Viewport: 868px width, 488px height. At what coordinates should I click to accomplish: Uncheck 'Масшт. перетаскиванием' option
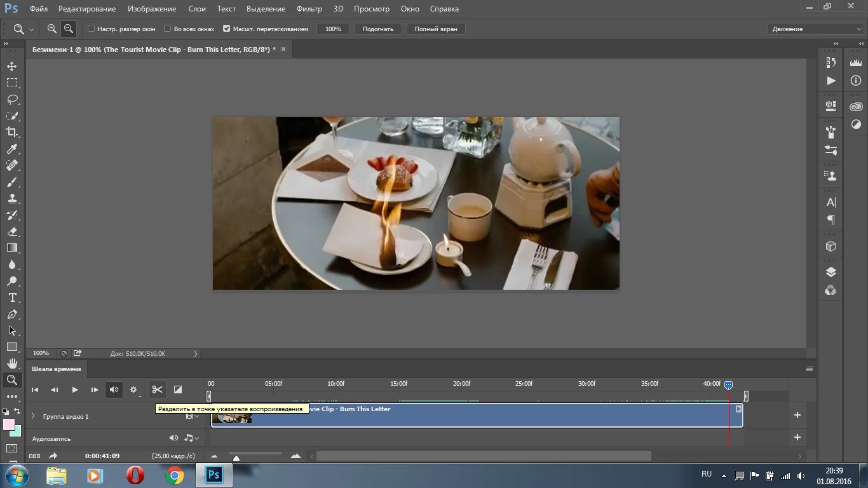pyautogui.click(x=227, y=29)
